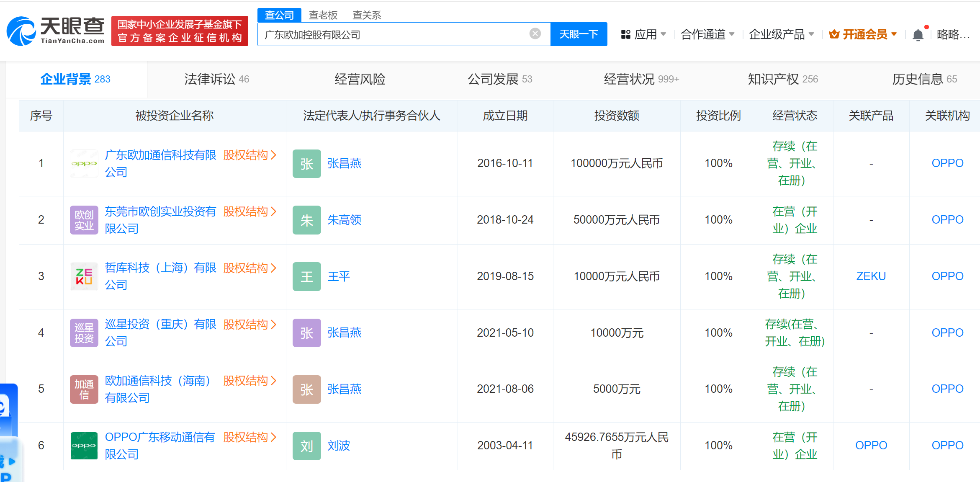Open 哲库科技（上海）有限公司 link

coord(160,276)
